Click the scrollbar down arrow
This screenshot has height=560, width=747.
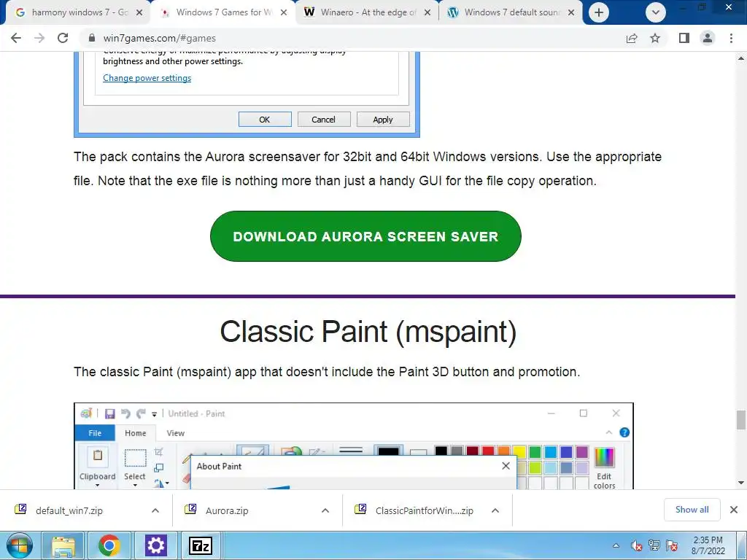pyautogui.click(x=741, y=483)
